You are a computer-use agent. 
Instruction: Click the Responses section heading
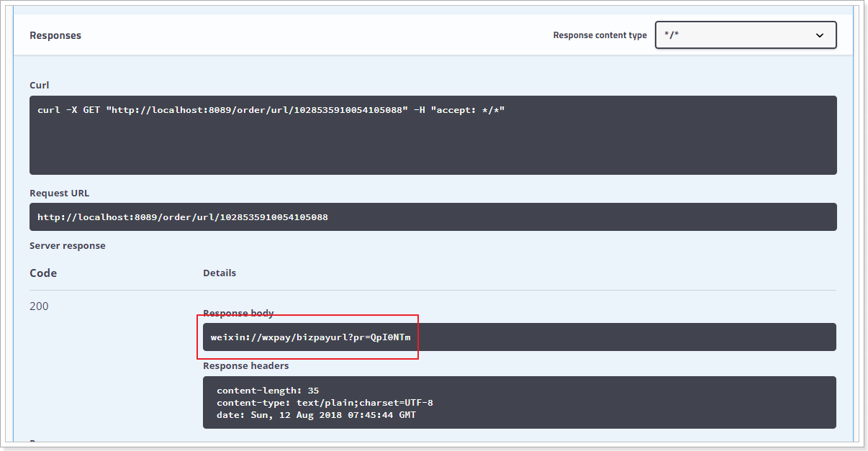pos(55,35)
